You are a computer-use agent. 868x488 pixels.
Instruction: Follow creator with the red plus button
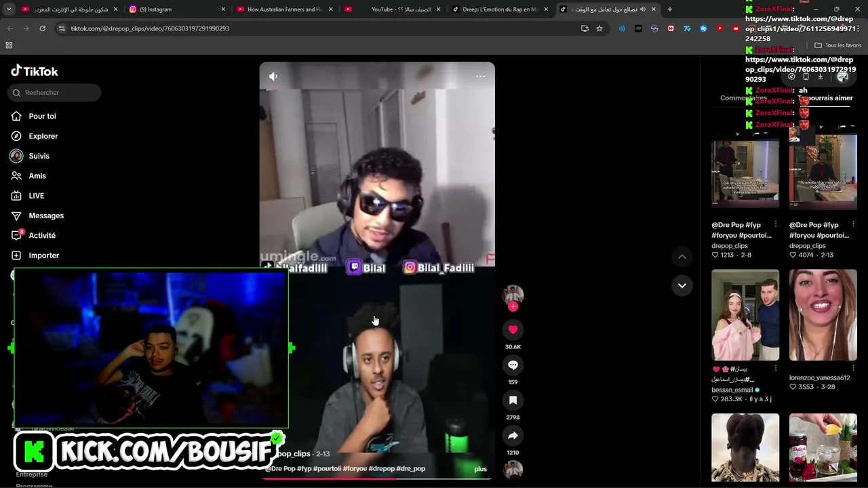pos(513,306)
